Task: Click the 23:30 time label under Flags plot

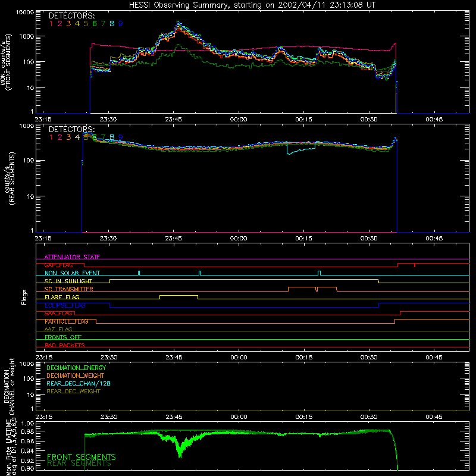Action: coord(109,358)
